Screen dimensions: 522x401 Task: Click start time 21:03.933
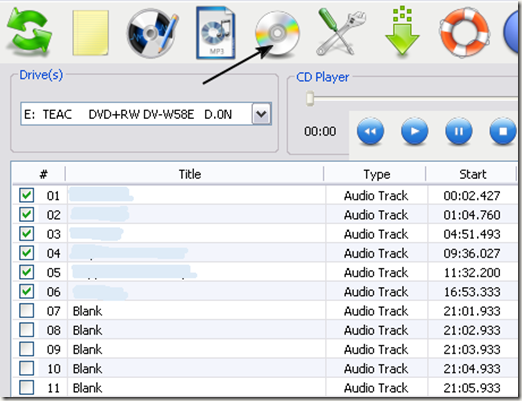(x=472, y=349)
